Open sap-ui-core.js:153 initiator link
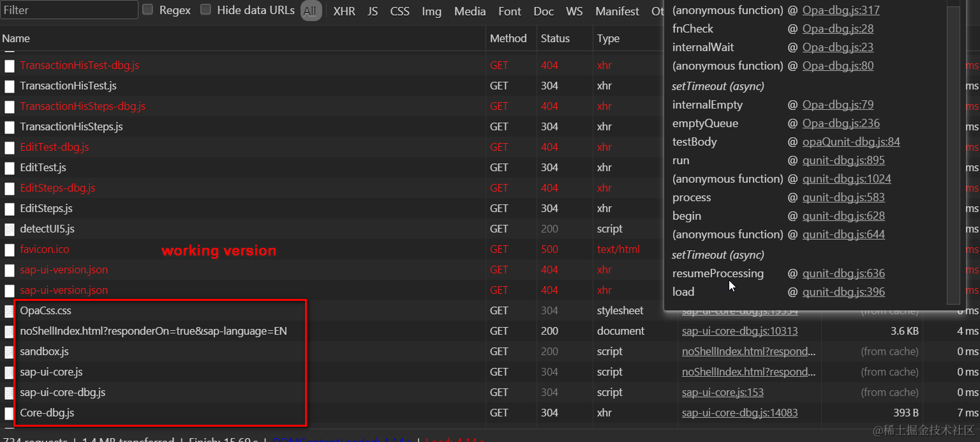The width and height of the screenshot is (980, 442). [722, 392]
